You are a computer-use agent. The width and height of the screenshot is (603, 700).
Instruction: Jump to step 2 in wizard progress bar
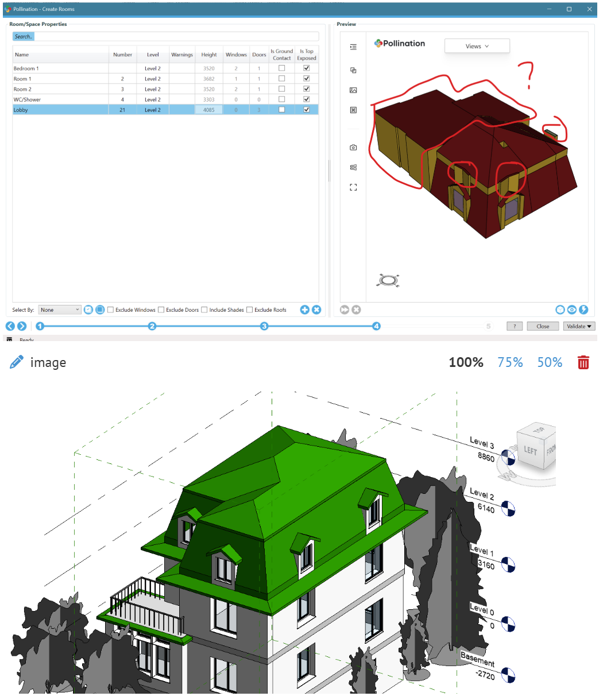click(152, 326)
